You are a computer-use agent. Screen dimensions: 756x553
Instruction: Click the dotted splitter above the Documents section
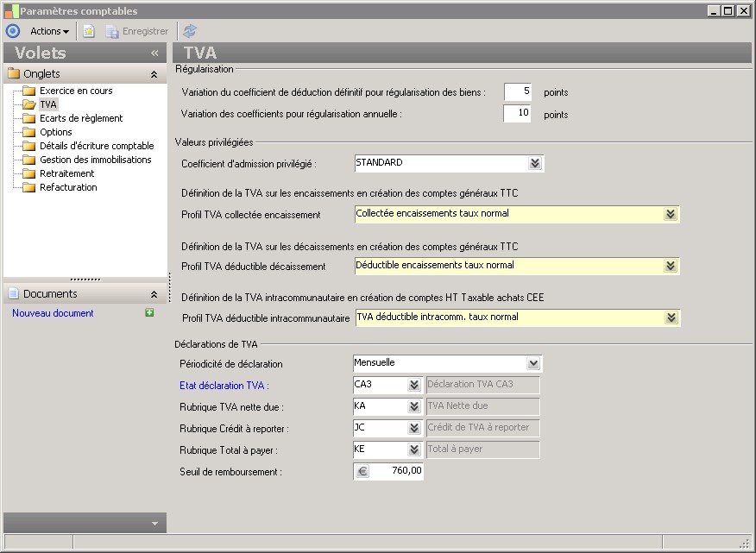click(85, 280)
